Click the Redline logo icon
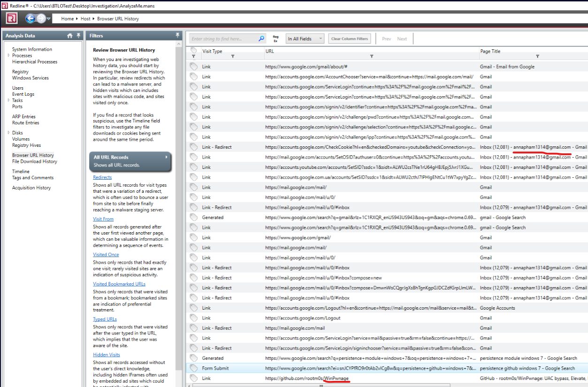The height and width of the screenshot is (387, 588). coord(12,18)
